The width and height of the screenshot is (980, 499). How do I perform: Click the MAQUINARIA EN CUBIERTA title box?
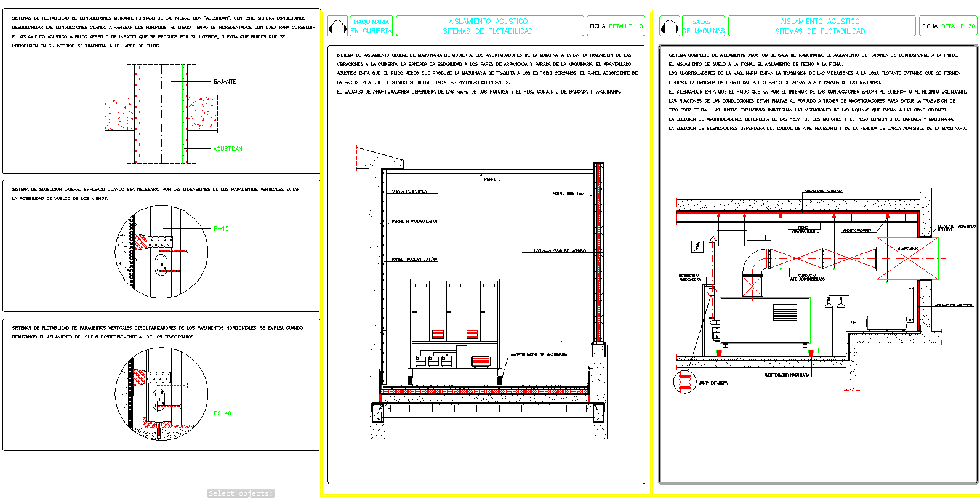371,26
